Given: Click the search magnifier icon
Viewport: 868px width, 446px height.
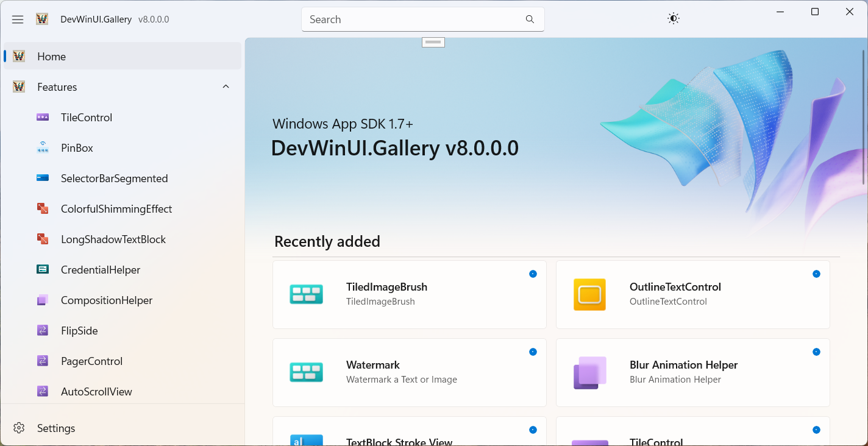Looking at the screenshot, I should 530,19.
